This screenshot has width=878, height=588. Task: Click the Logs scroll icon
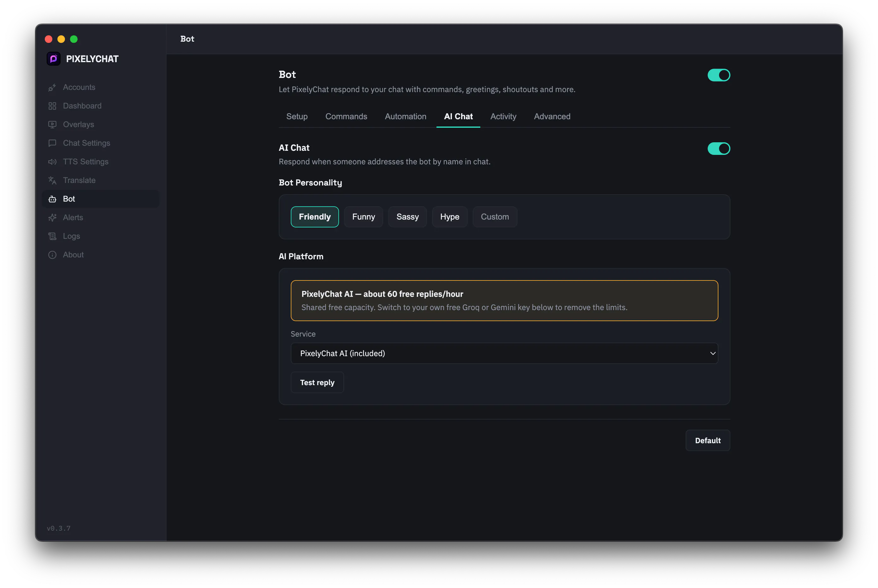(52, 236)
